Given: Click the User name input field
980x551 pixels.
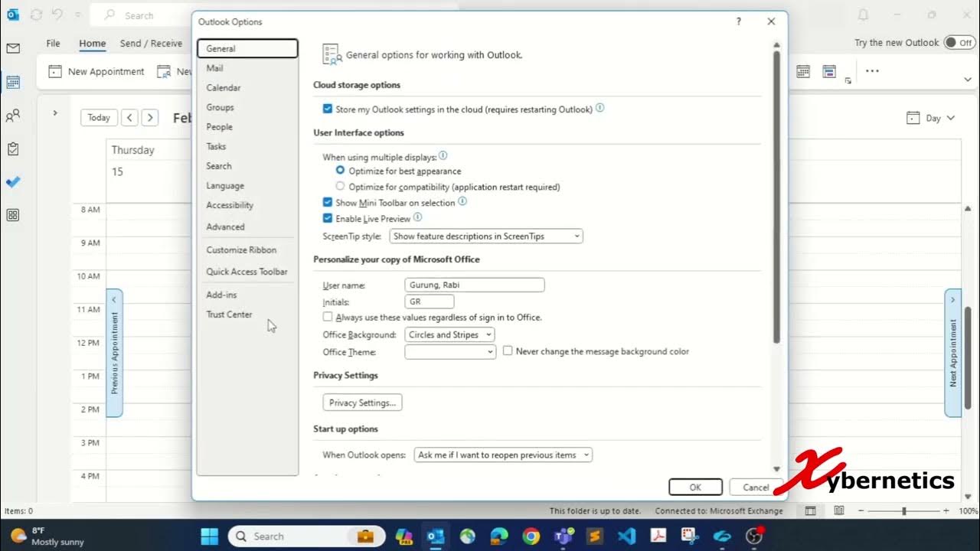Looking at the screenshot, I should tap(475, 285).
